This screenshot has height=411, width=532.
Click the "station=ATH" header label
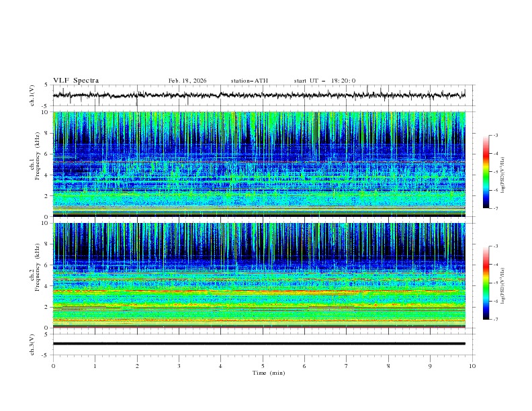(x=249, y=81)
